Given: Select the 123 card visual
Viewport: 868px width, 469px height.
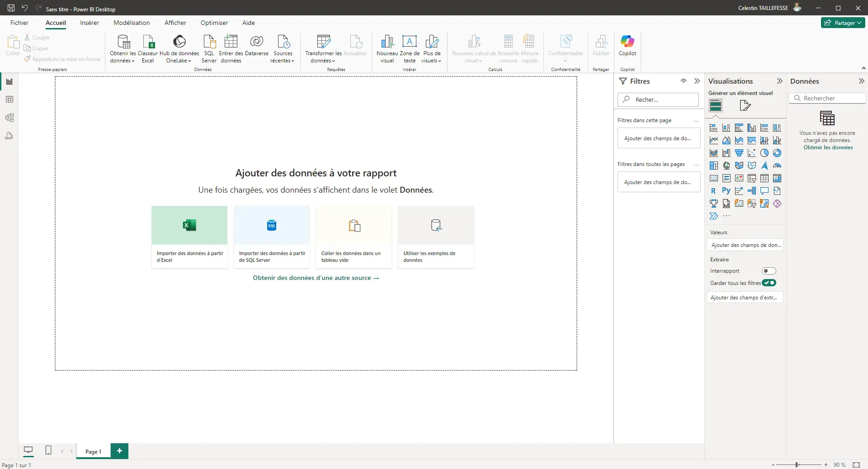Looking at the screenshot, I should coord(713,179).
